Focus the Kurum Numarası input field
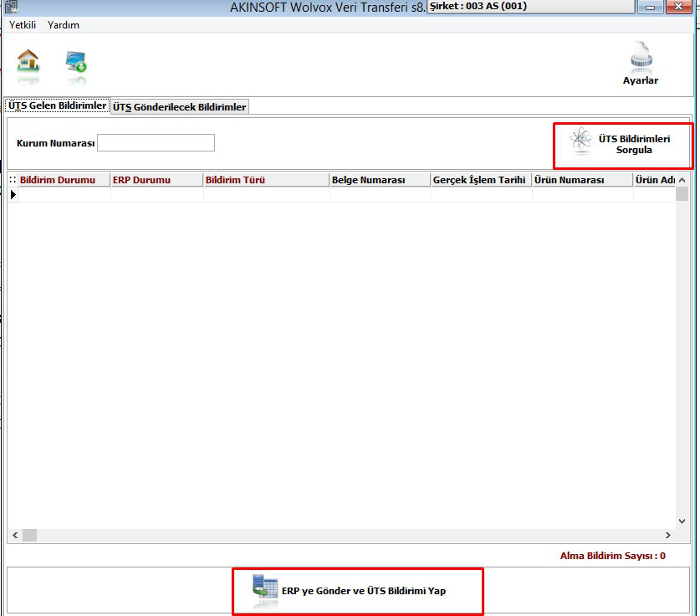The width and height of the screenshot is (700, 616). [x=156, y=143]
